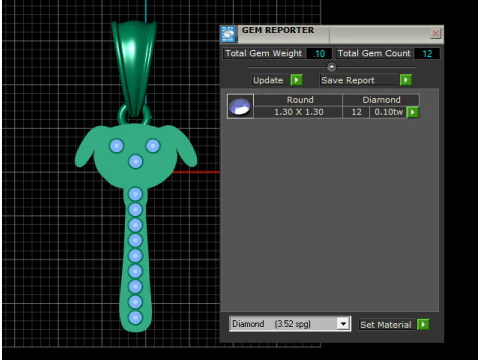Select the top gem on pendant stem
Viewport: 480px width, 360px height.
click(135, 194)
